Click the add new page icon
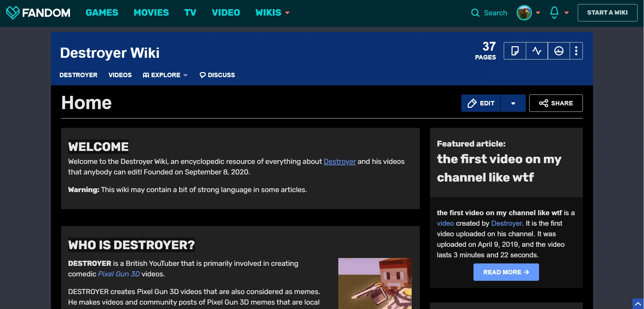This screenshot has width=644, height=309. point(515,51)
